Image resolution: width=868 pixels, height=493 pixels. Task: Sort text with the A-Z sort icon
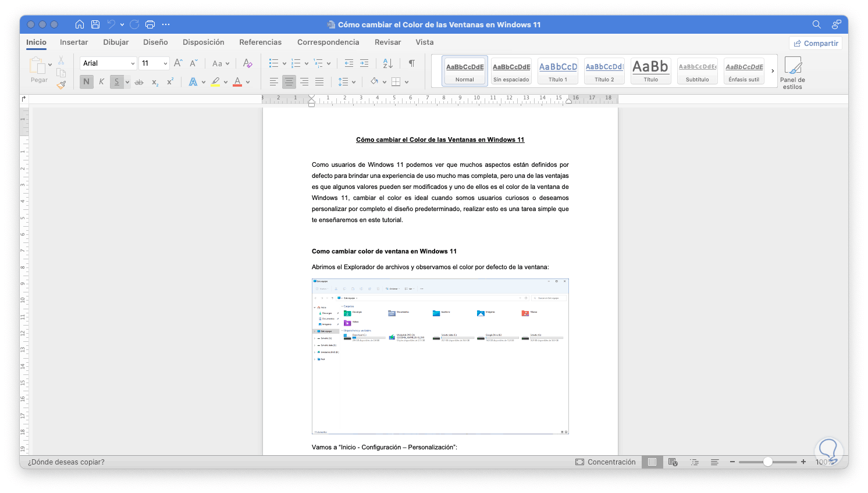[x=388, y=63]
